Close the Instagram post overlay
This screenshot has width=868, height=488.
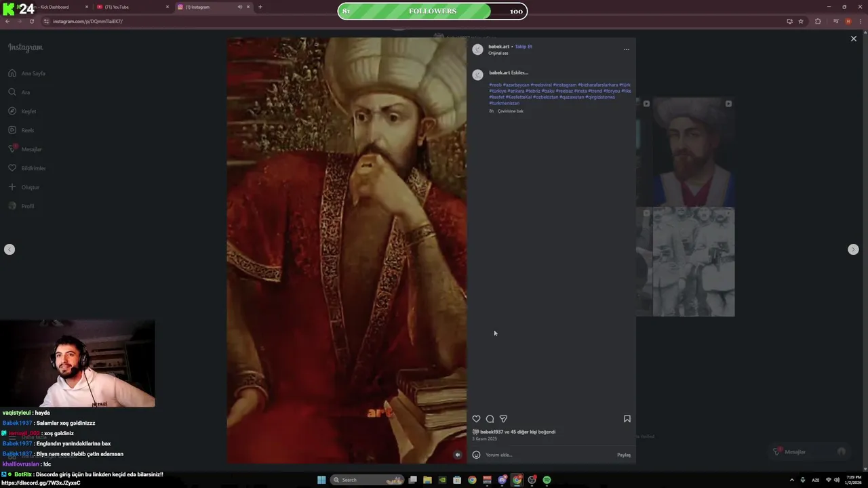click(854, 39)
